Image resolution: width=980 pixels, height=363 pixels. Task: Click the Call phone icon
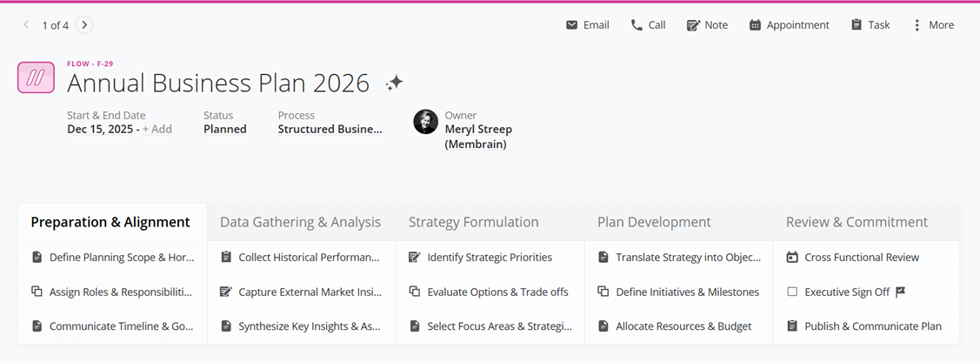click(x=637, y=25)
